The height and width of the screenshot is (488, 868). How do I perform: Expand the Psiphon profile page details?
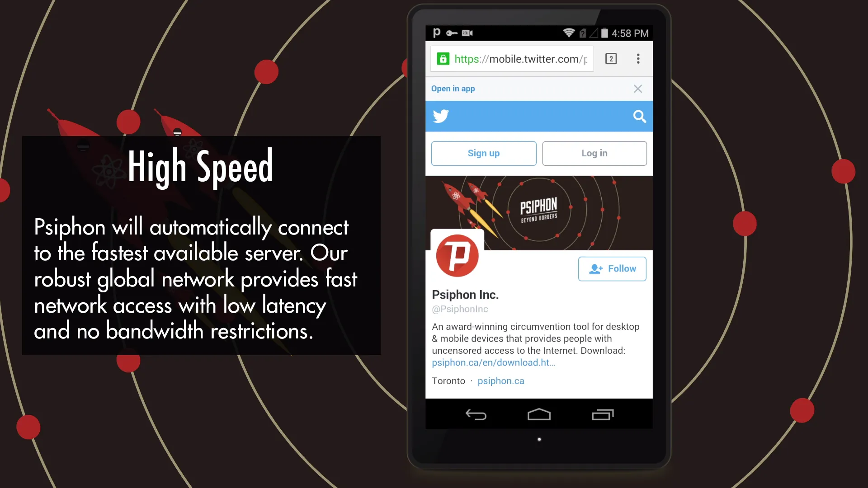465,295
